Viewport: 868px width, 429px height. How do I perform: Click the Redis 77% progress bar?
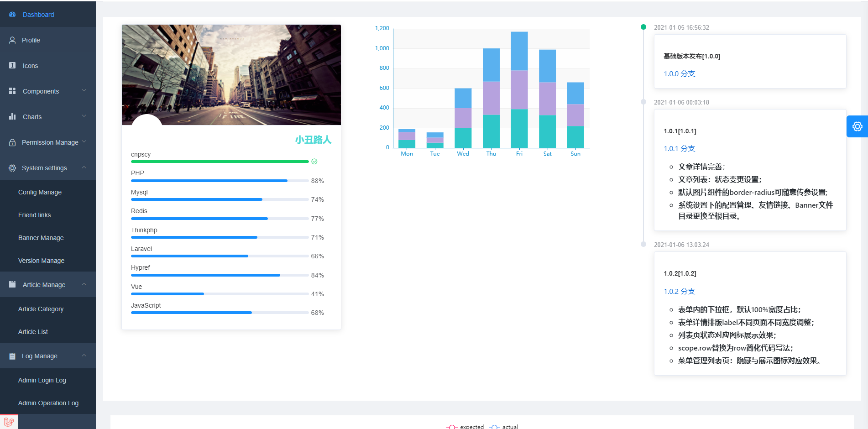tap(220, 219)
